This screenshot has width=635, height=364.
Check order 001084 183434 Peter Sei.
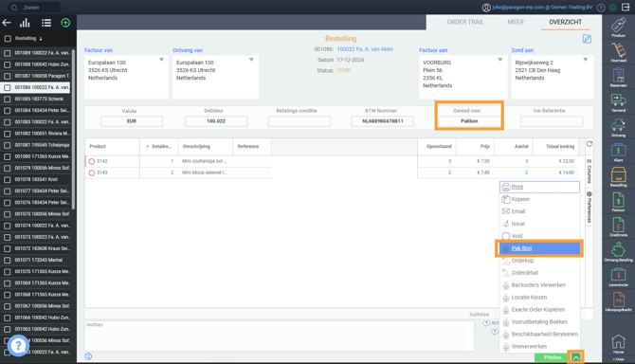pos(7,111)
